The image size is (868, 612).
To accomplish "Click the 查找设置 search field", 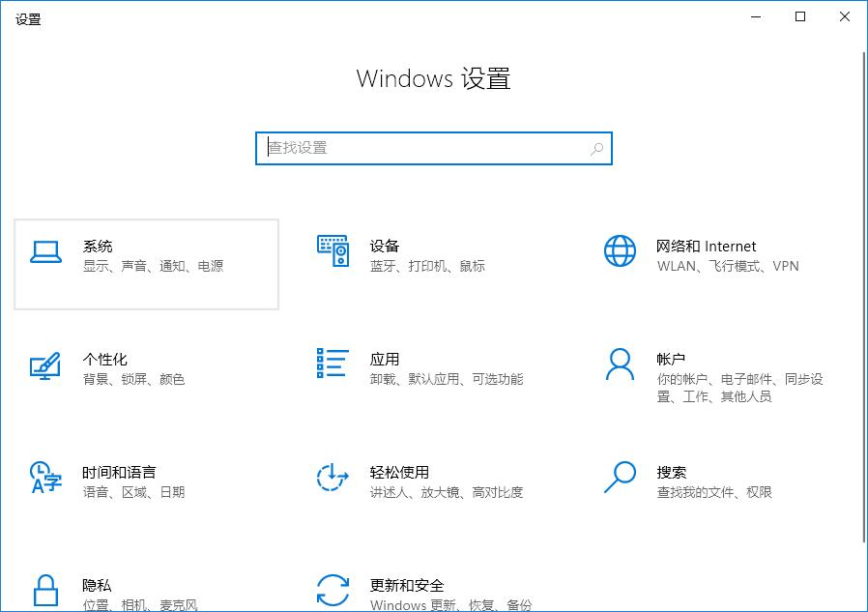I will click(x=433, y=149).
